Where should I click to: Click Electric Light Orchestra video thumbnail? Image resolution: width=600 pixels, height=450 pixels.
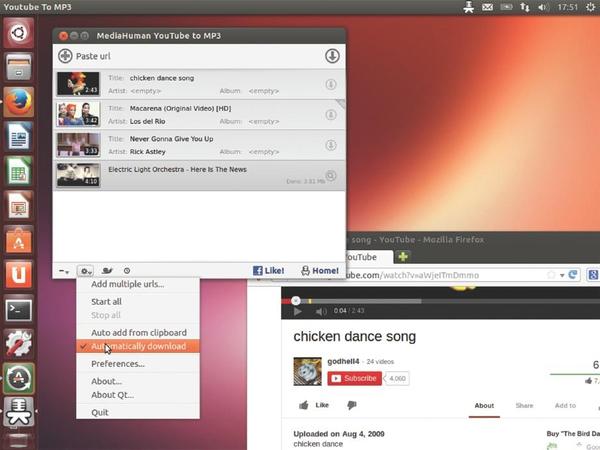(x=78, y=175)
